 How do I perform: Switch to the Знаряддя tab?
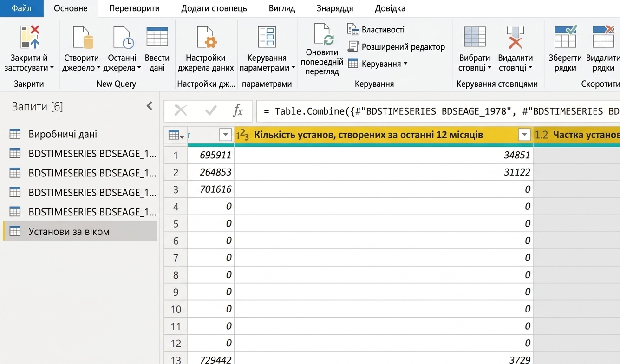[335, 8]
